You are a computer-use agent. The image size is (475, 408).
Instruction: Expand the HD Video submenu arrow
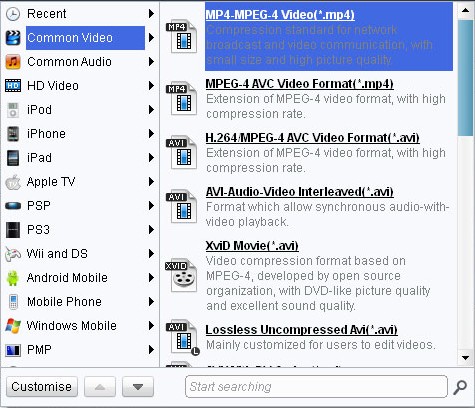(151, 86)
